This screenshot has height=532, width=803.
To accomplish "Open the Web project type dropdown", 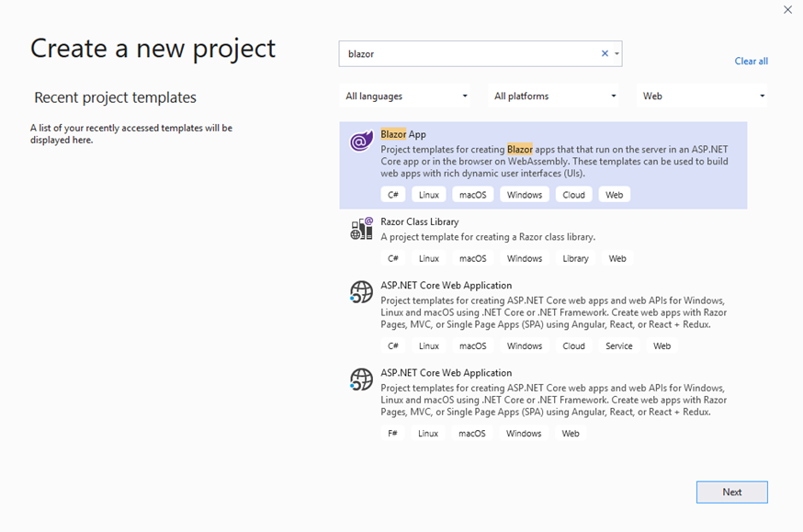I will [702, 96].
